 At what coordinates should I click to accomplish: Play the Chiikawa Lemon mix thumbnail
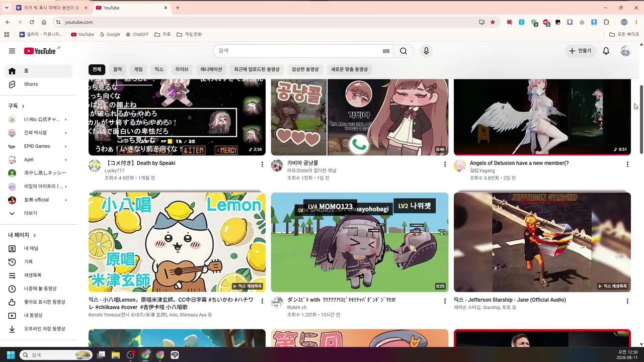[x=177, y=242]
